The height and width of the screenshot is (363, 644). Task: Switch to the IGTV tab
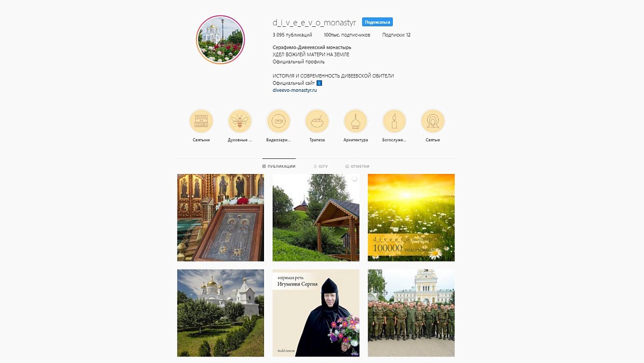(x=320, y=166)
